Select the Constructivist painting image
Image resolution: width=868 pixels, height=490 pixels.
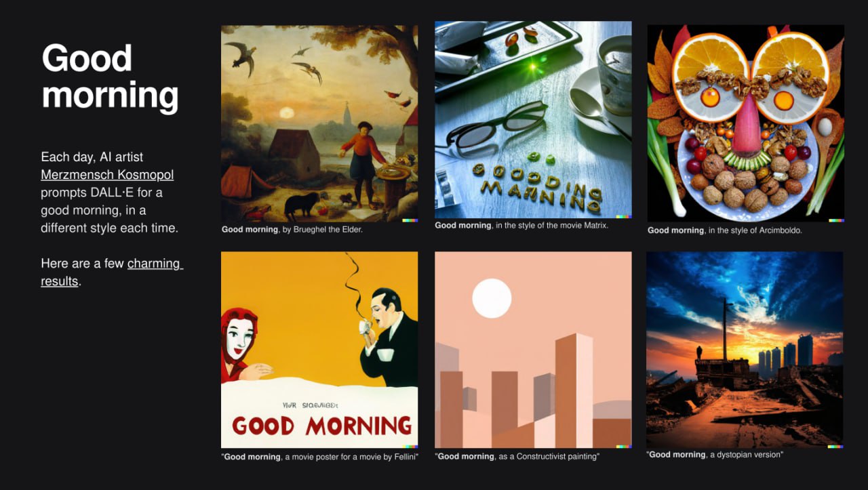point(533,350)
